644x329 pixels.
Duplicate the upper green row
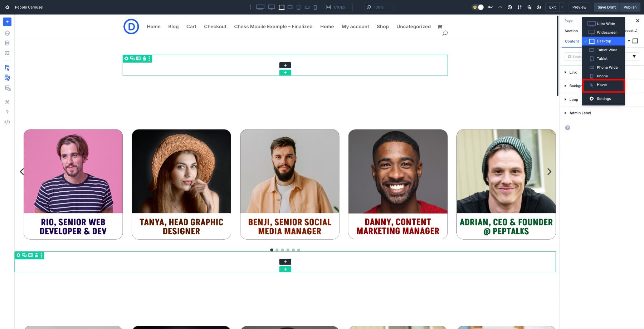pyautogui.click(x=132, y=58)
